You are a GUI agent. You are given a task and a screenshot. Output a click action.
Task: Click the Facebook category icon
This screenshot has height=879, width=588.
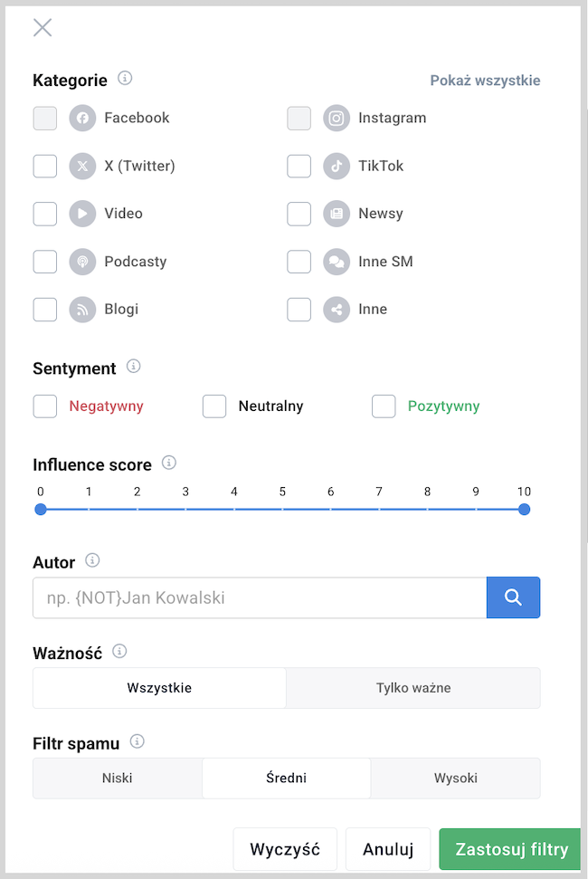click(x=82, y=119)
